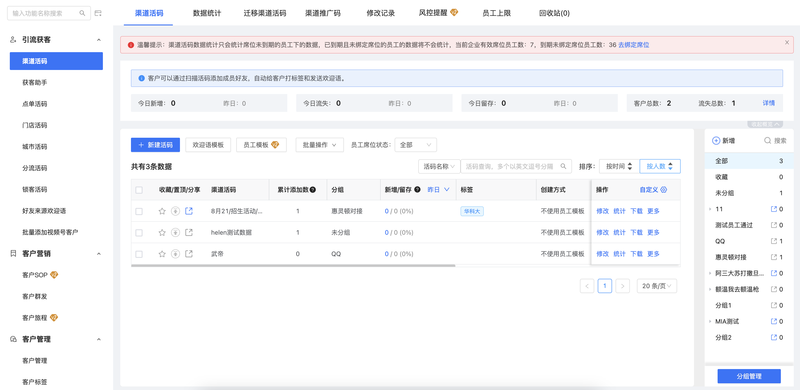Check the 武帝 row checkbox
Screen dimensions: 800x390
139,254
